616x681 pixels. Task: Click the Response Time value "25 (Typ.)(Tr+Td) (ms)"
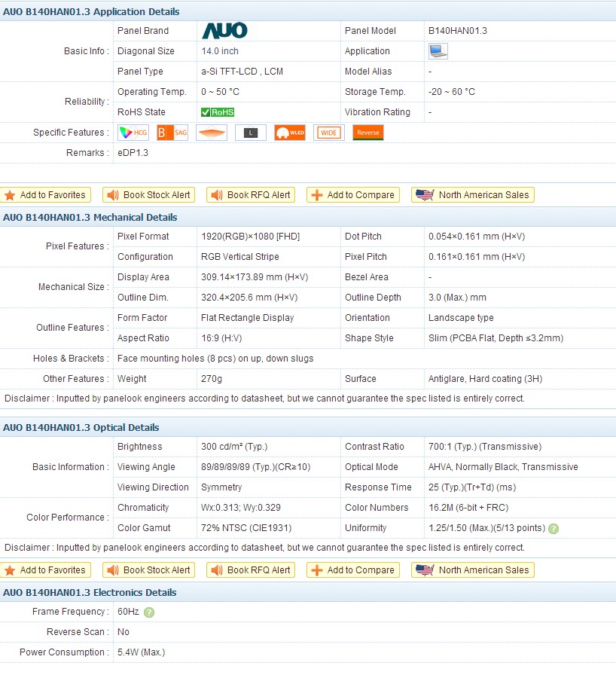(x=472, y=487)
